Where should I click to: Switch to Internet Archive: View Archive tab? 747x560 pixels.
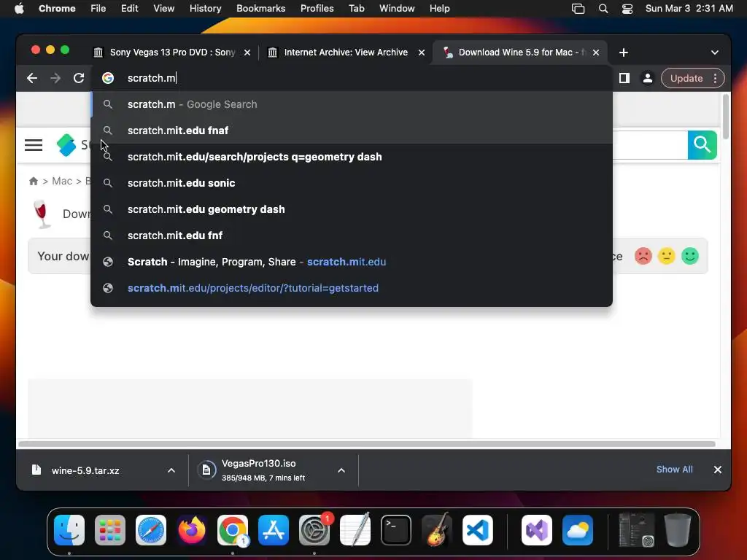point(346,52)
